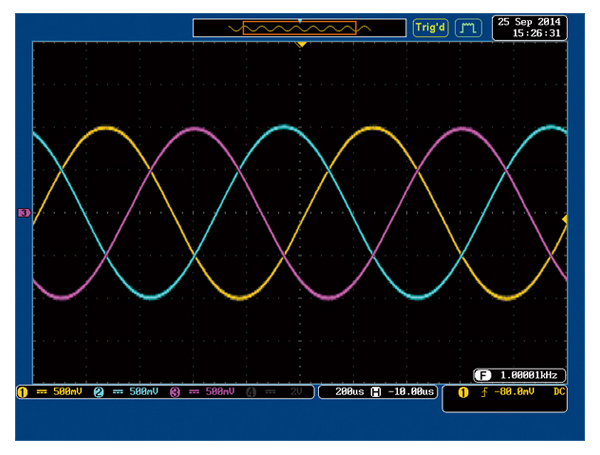Click the -10.00us horizontal offset value
The width and height of the screenshot is (600, 455).
(411, 391)
